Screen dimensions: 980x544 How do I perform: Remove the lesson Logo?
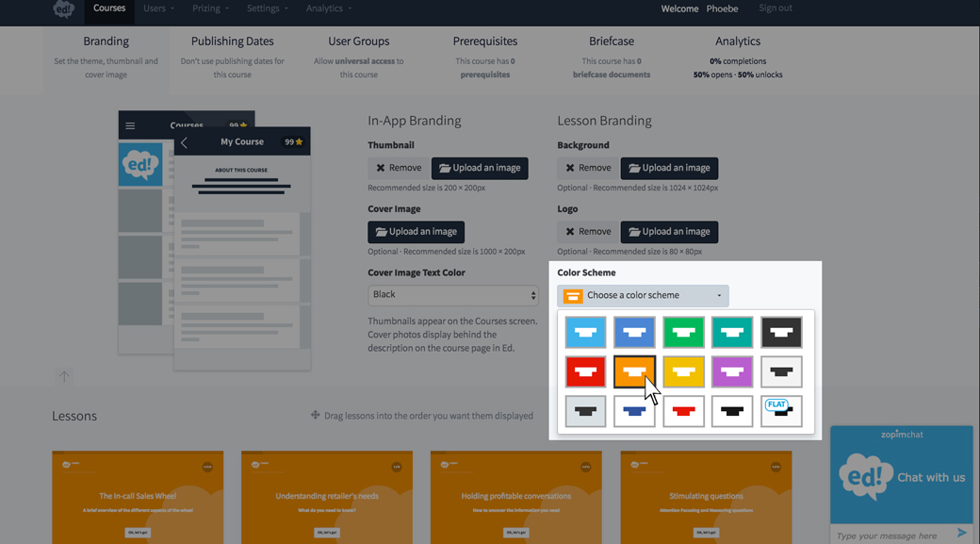pyautogui.click(x=588, y=232)
